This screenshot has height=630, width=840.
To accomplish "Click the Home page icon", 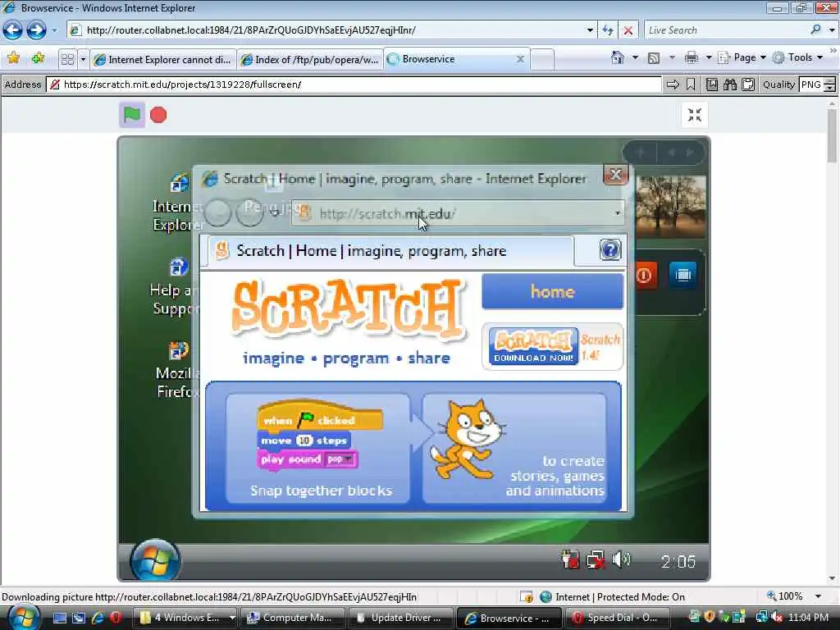I will (x=618, y=57).
